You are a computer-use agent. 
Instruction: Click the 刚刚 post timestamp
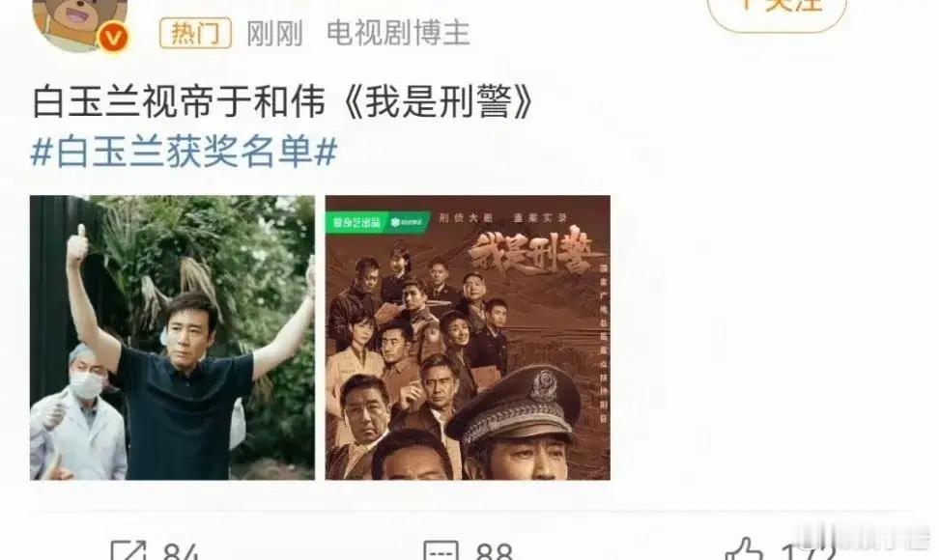point(274,34)
